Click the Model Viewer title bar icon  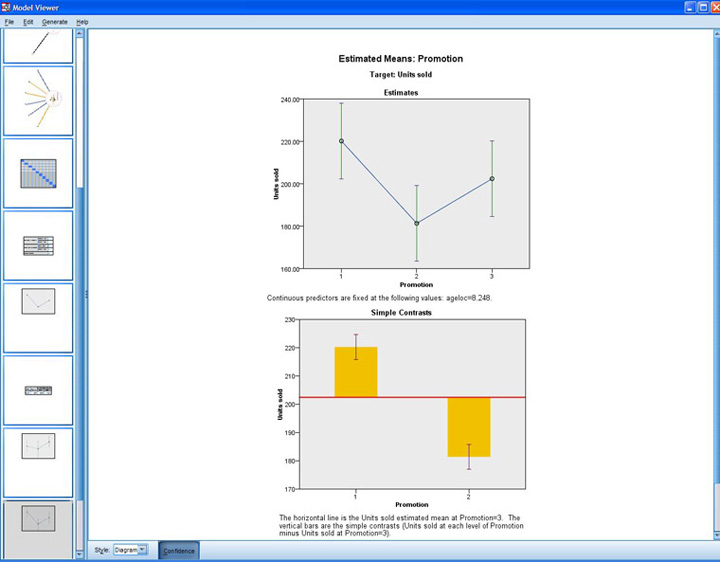point(8,7)
